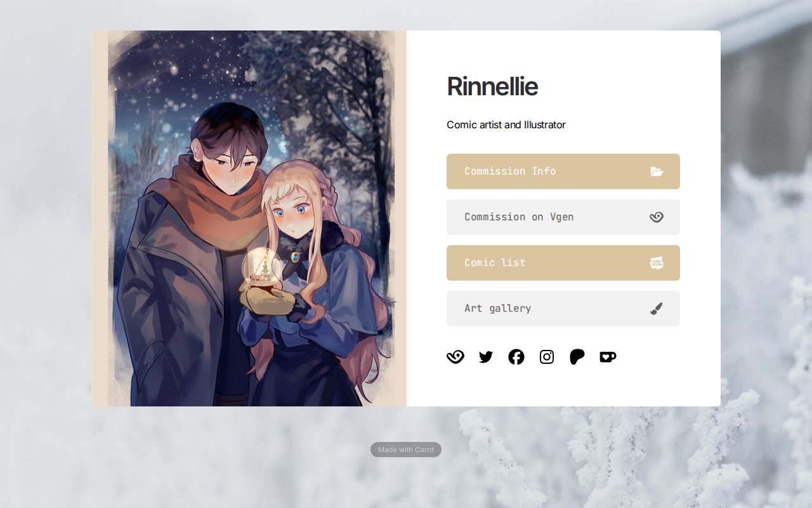Open the Comic list button
The width and height of the screenshot is (812, 508).
(x=563, y=263)
